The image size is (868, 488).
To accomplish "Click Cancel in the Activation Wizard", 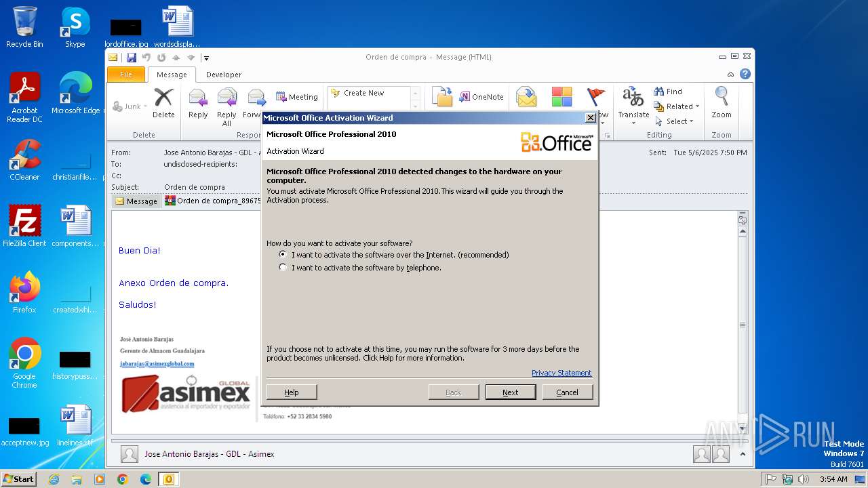I will click(x=568, y=392).
